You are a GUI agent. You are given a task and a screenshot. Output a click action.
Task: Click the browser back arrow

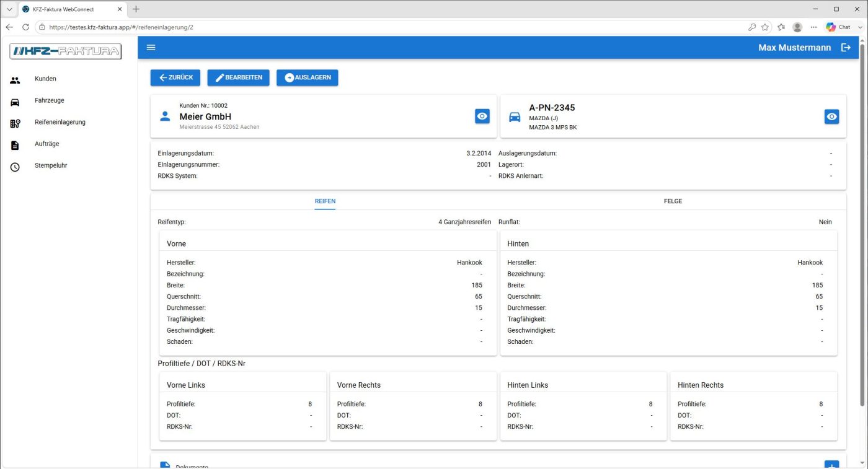9,27
